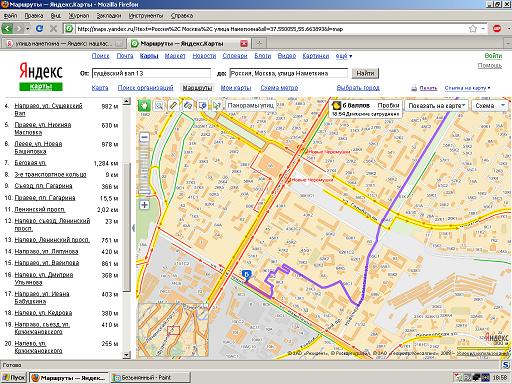Select the ruler distance measuring tool

click(173, 106)
